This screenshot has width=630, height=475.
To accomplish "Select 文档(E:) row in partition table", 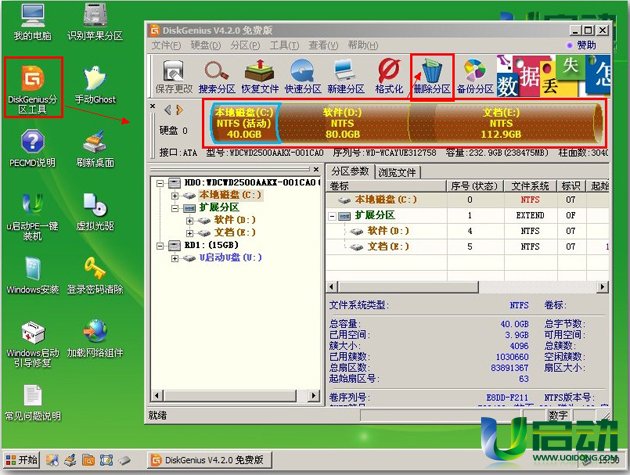I will (467, 247).
